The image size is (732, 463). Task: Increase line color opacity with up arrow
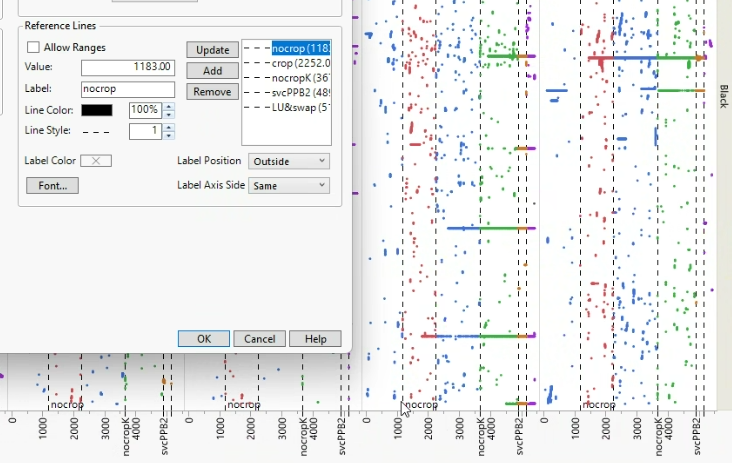(169, 106)
